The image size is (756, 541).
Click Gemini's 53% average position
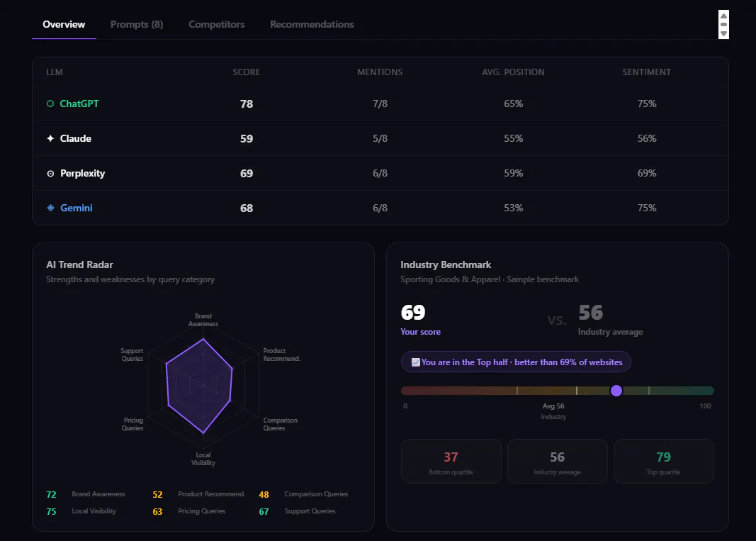[514, 208]
